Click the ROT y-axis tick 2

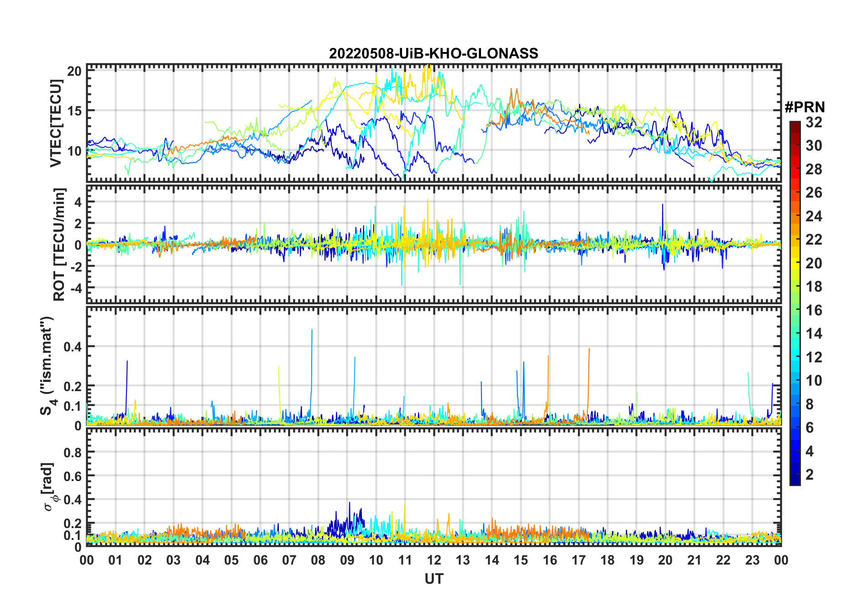78,223
